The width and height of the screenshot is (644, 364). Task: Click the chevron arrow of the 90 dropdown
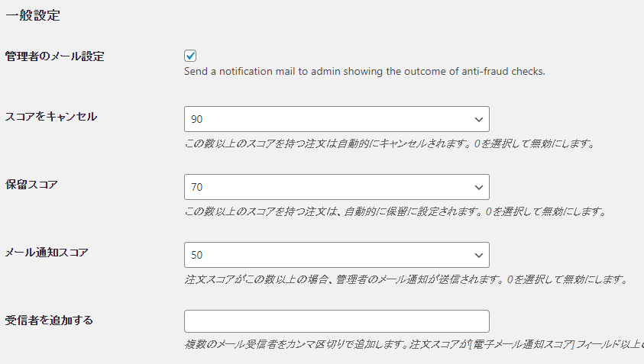(478, 119)
